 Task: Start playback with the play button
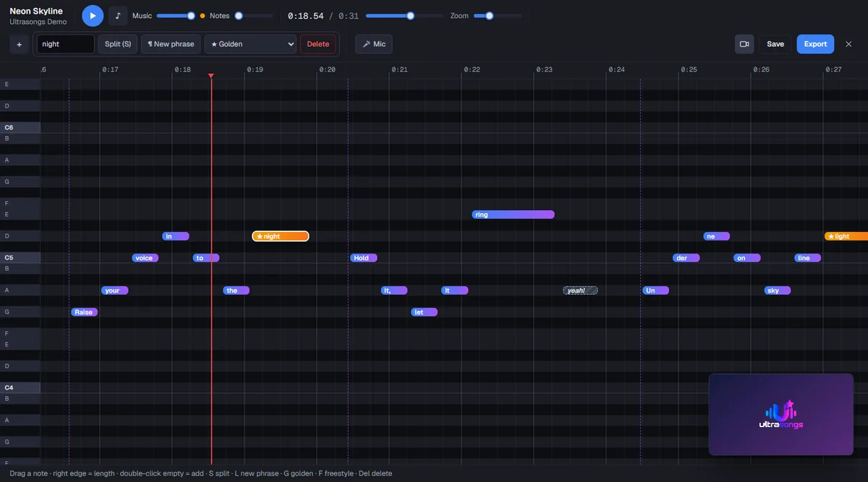click(93, 16)
